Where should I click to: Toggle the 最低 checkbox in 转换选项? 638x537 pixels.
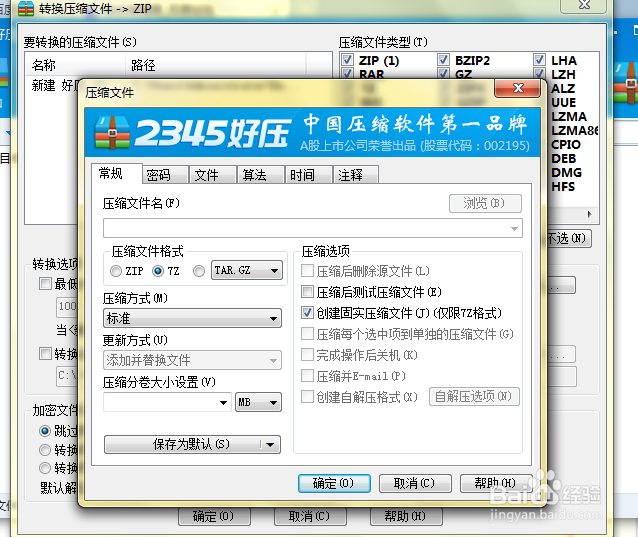tap(45, 284)
